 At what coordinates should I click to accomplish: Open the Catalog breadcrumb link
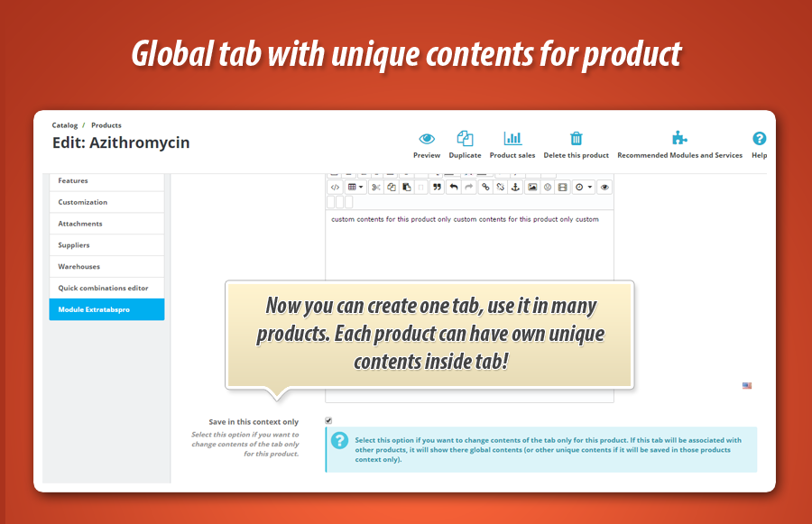point(65,124)
